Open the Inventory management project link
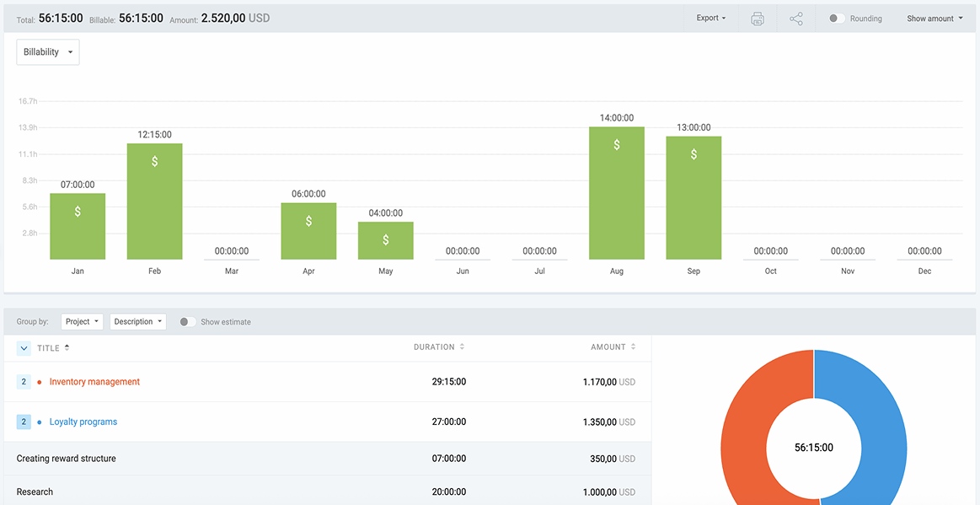This screenshot has width=980, height=505. click(x=94, y=381)
